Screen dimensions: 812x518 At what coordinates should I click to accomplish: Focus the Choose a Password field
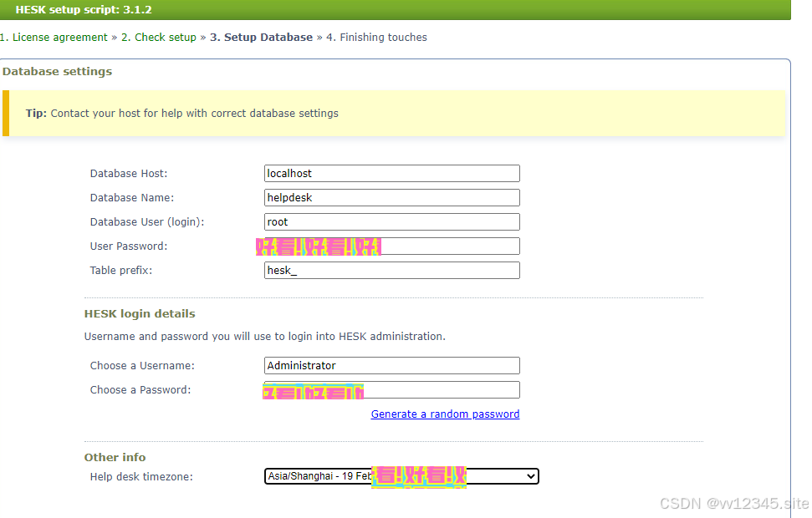392,389
